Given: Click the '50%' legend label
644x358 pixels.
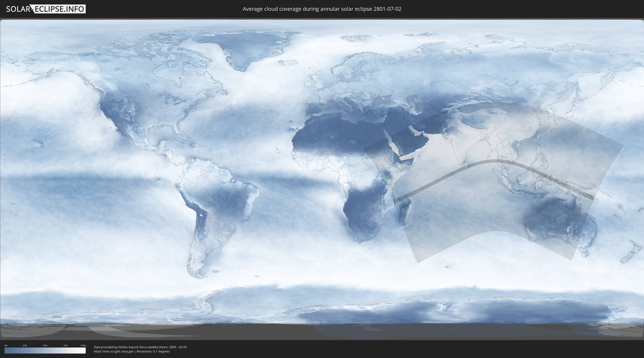Looking at the screenshot, I should pos(45,345).
